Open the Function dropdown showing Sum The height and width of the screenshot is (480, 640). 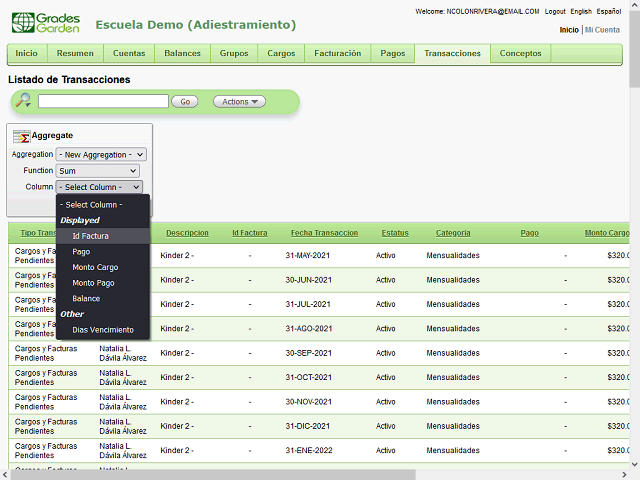(x=98, y=171)
